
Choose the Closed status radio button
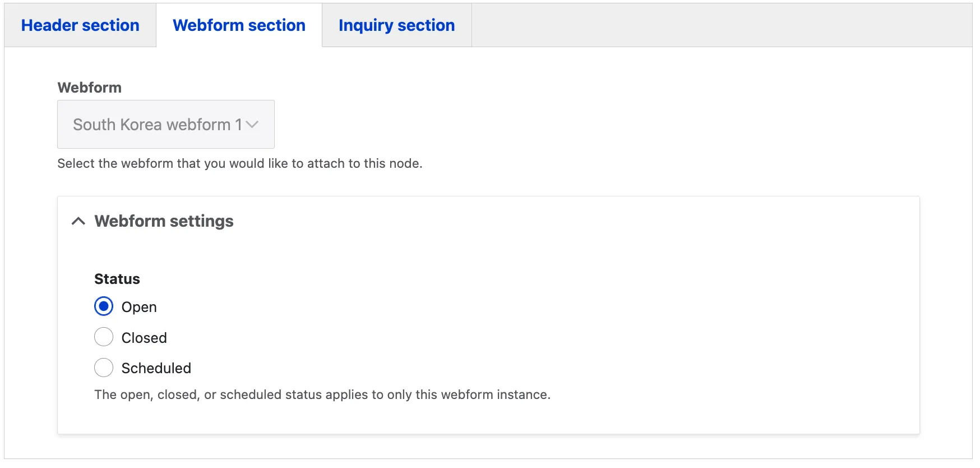pos(104,337)
